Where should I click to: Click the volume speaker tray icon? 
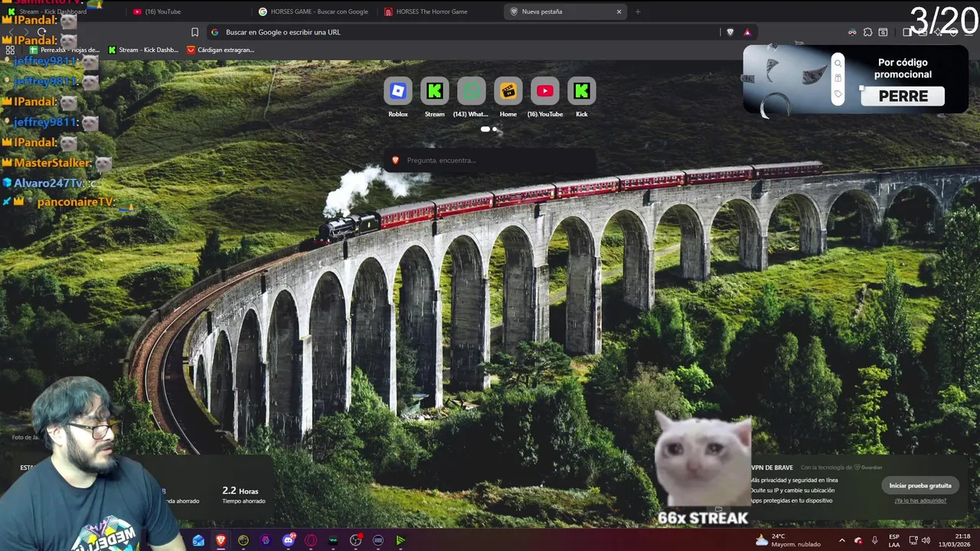click(926, 540)
